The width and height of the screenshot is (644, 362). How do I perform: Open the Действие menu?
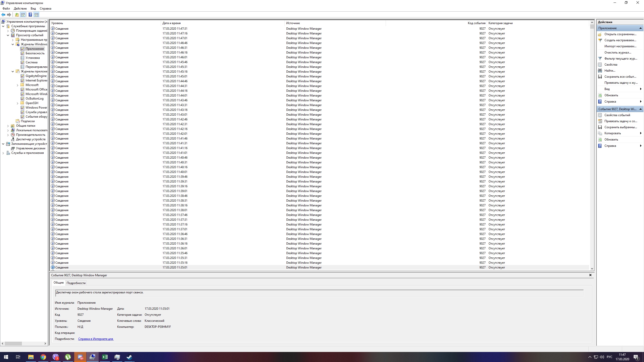click(x=20, y=9)
